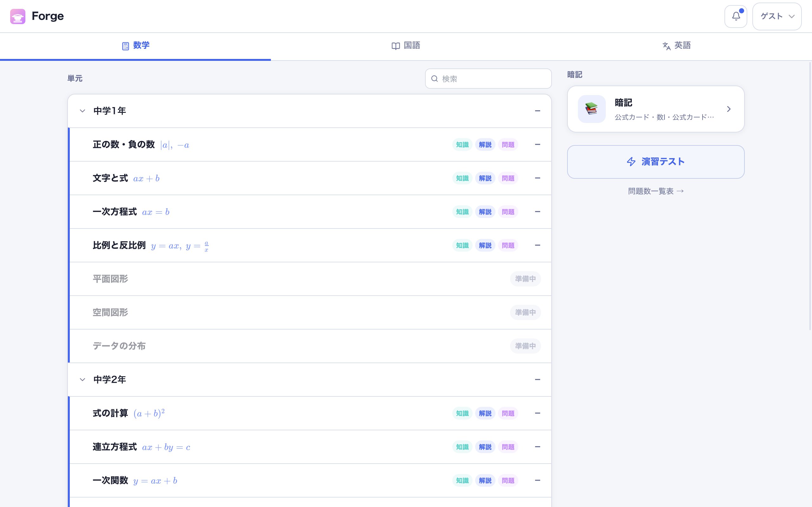Click the 知識 badge for 連立方程式
This screenshot has width=812, height=507.
coord(462,447)
